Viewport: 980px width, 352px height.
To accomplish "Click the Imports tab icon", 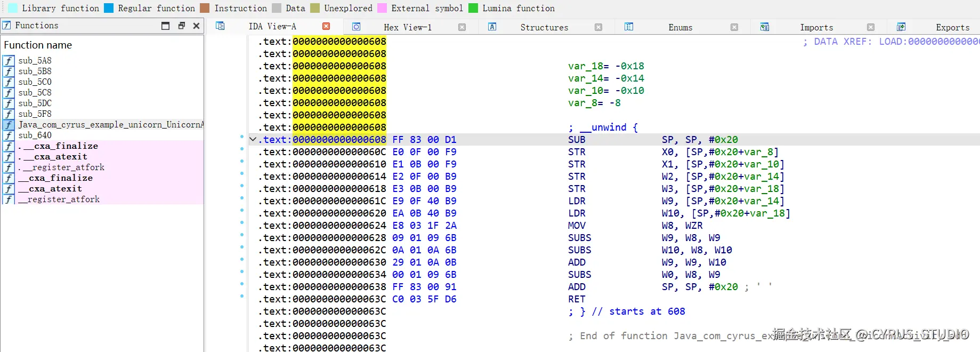I will [765, 27].
